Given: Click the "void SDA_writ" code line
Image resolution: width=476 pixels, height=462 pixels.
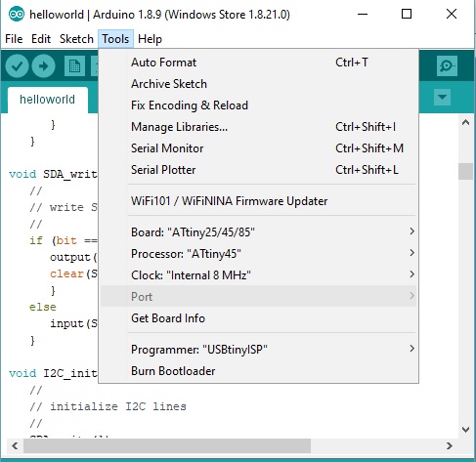Looking at the screenshot, I should [x=53, y=174].
